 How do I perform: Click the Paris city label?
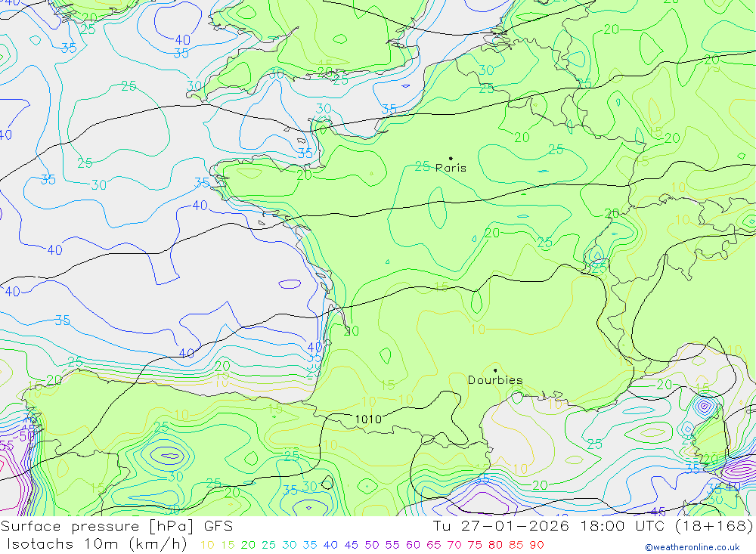451,168
